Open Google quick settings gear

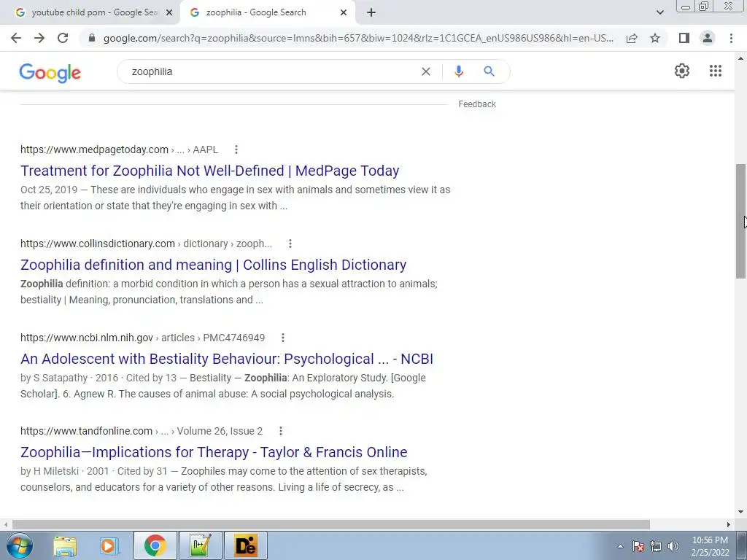tap(682, 71)
